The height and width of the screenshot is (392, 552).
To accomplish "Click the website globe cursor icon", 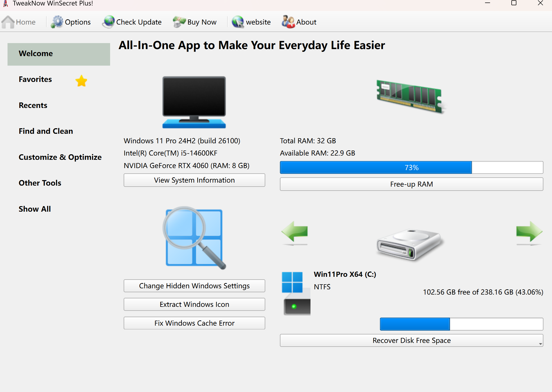I will tap(238, 22).
